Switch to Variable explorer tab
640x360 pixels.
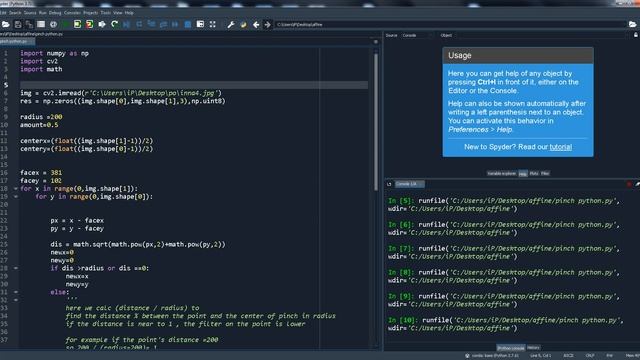[x=502, y=173]
